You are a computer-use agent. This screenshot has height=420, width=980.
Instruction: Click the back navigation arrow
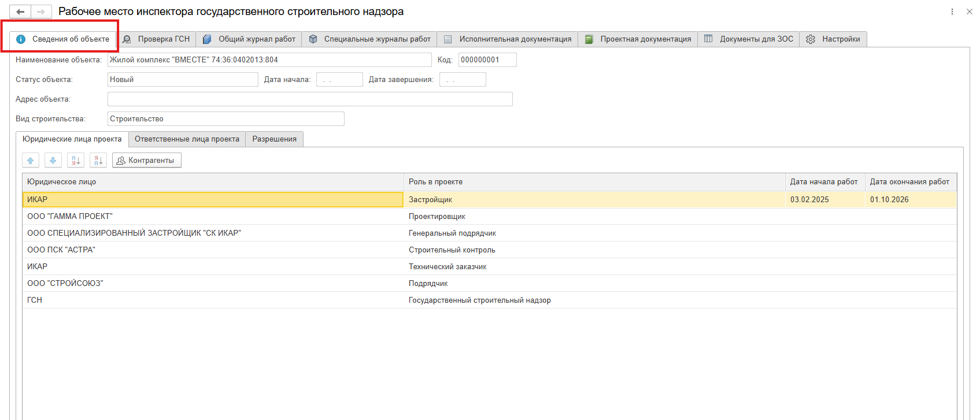pyautogui.click(x=20, y=12)
